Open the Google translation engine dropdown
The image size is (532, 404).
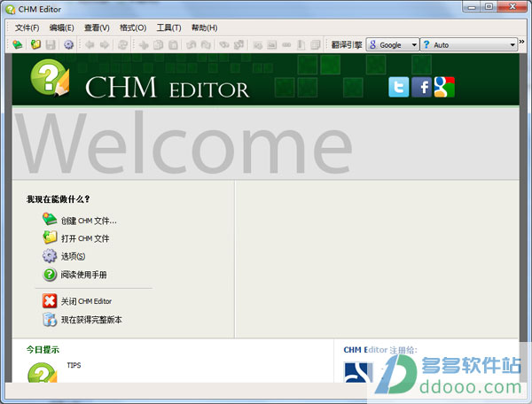(x=393, y=44)
